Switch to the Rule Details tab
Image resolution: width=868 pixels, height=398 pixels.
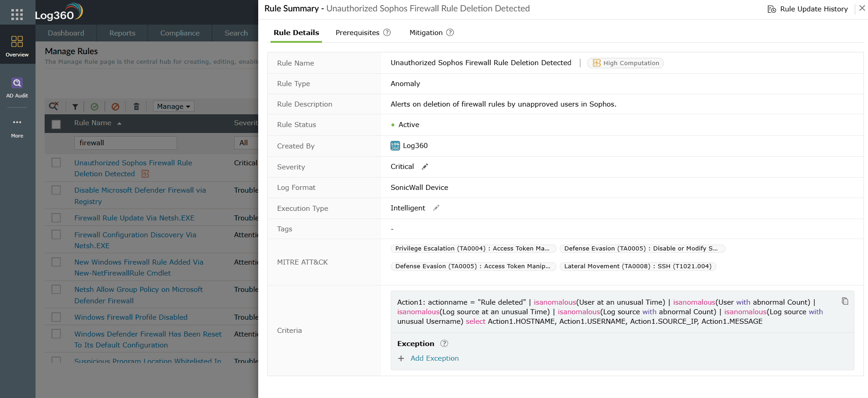tap(296, 33)
